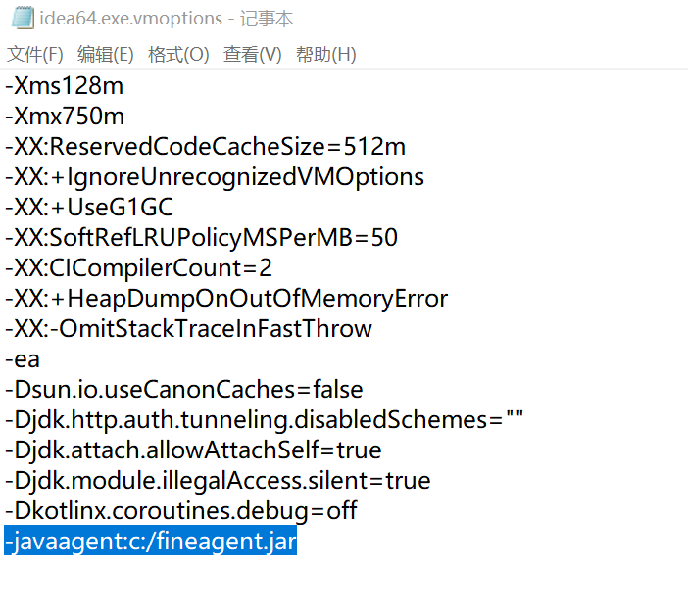Place cursor on the UseG1GC line
The height and width of the screenshot is (616, 688).
(x=103, y=208)
